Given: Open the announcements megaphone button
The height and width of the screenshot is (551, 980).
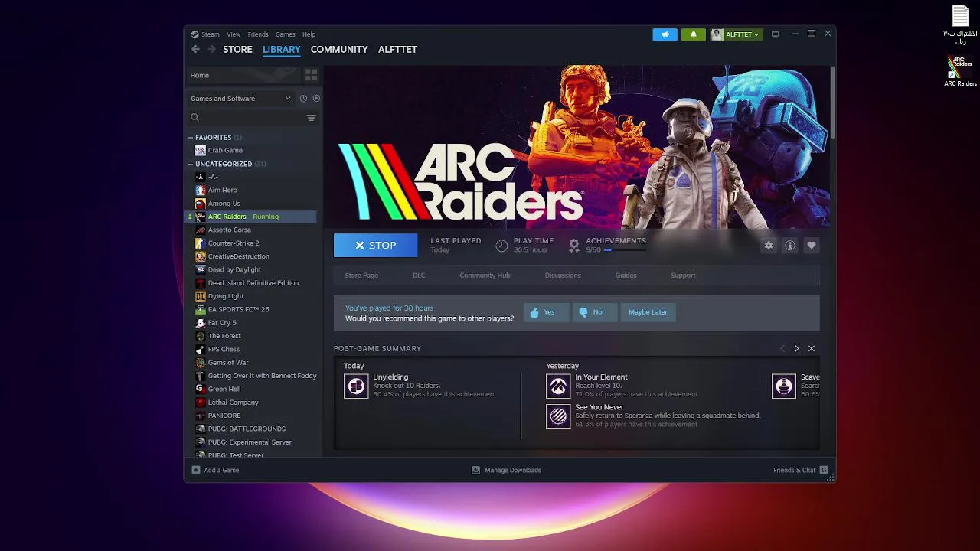Looking at the screenshot, I should [x=665, y=34].
